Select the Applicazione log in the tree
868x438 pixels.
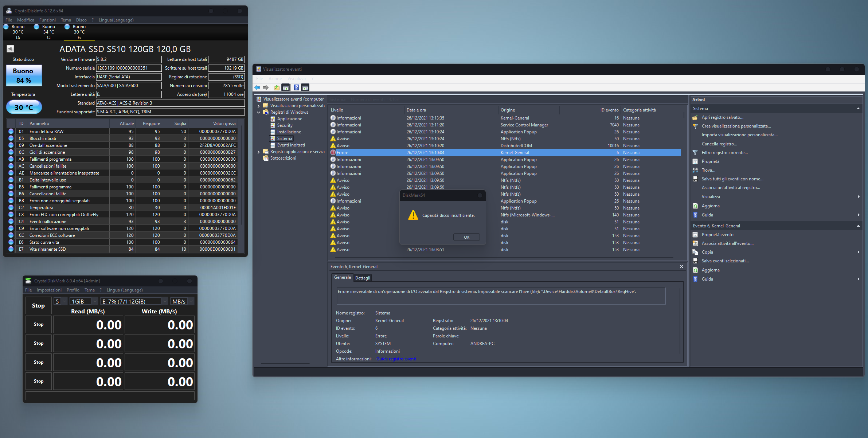tap(289, 119)
